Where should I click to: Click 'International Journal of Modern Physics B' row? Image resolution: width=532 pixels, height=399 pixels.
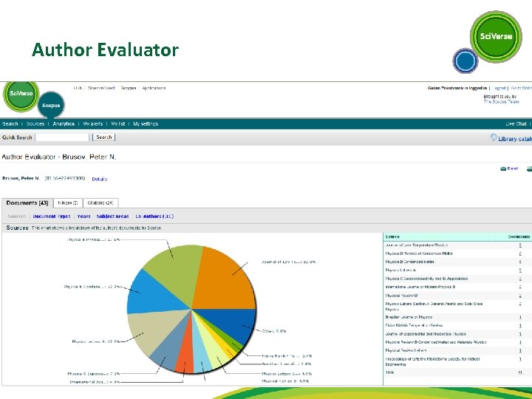(x=457, y=287)
